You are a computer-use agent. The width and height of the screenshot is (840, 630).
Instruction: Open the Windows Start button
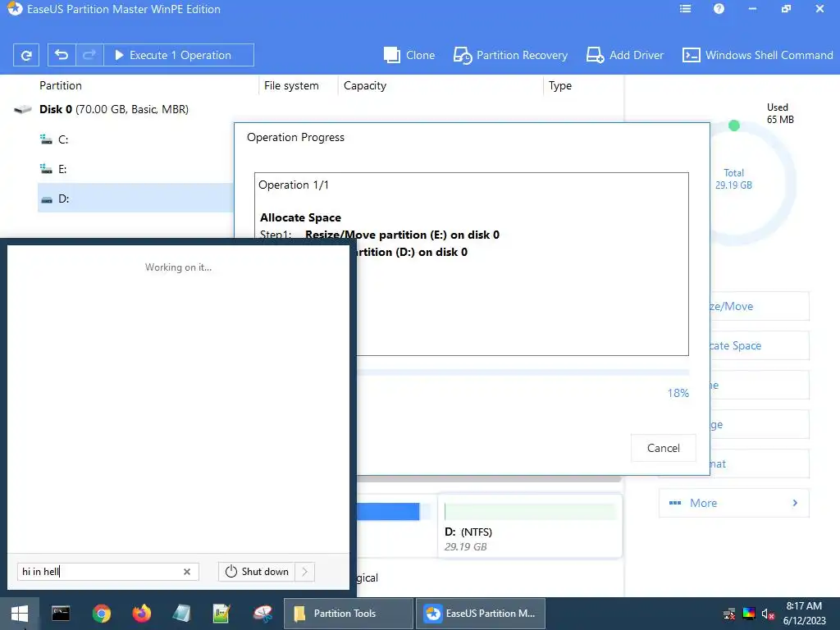[20, 614]
